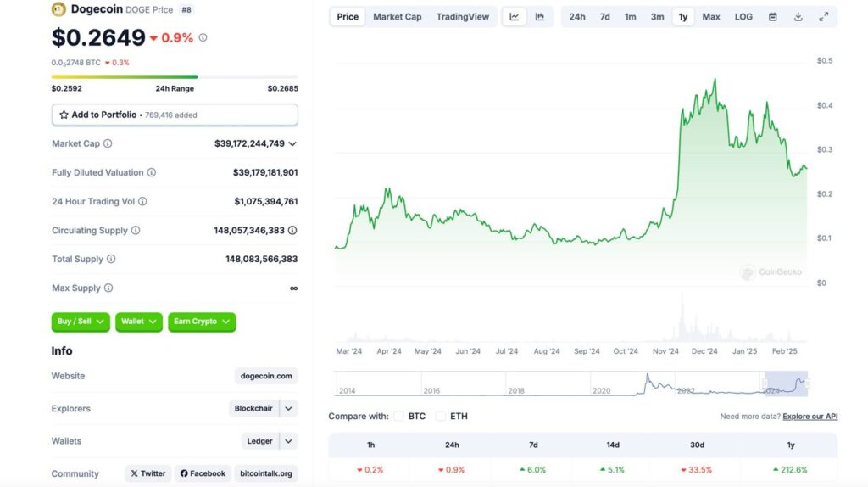Click the #8 rank badge
This screenshot has height=487, width=868.
[186, 9]
